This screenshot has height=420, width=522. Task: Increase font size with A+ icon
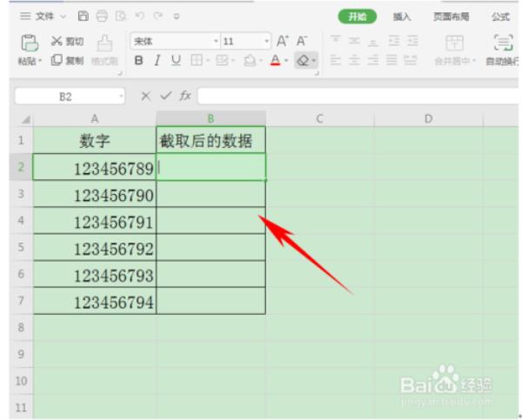coord(283,41)
